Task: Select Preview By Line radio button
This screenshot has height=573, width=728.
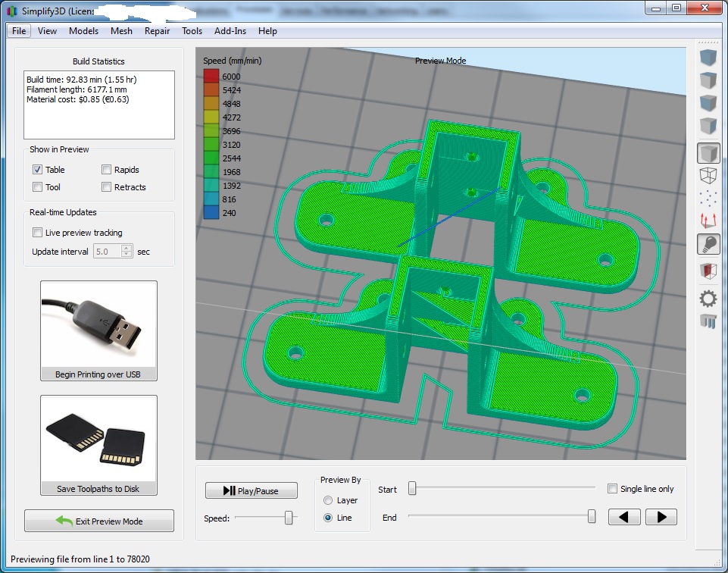Action: point(328,518)
